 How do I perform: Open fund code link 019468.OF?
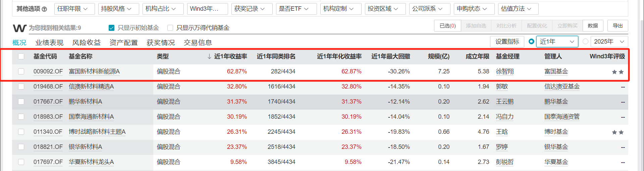tap(48, 87)
